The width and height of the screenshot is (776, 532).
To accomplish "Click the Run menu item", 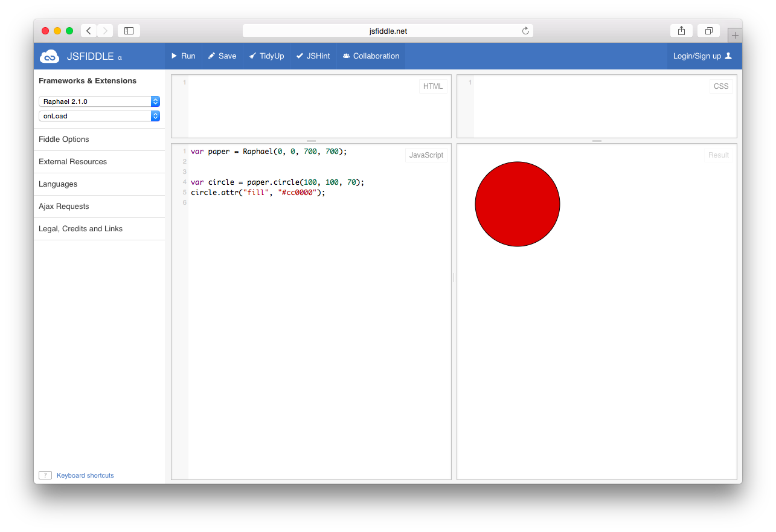I will pos(183,56).
